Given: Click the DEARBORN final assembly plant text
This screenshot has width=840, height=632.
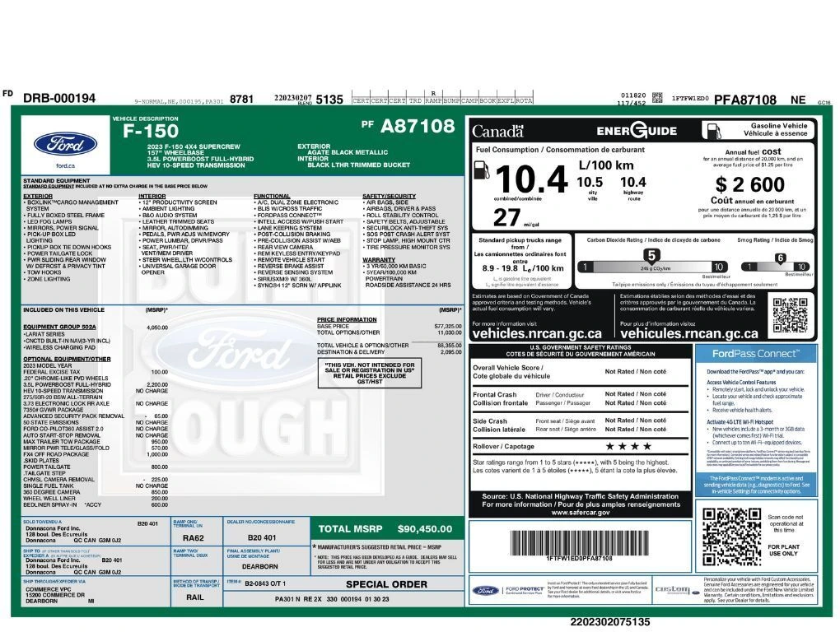Looking at the screenshot, I should click(259, 566).
